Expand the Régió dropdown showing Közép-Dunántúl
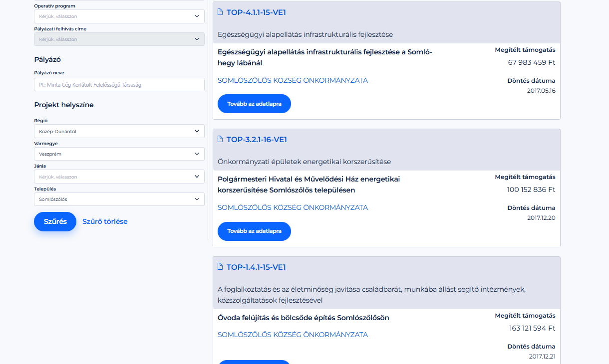 tap(119, 131)
